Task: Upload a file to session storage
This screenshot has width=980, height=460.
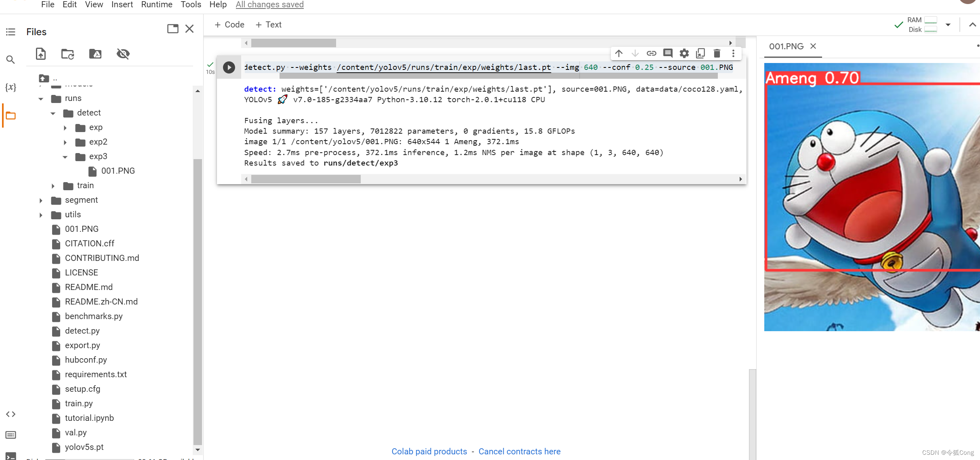Action: pyautogui.click(x=41, y=54)
